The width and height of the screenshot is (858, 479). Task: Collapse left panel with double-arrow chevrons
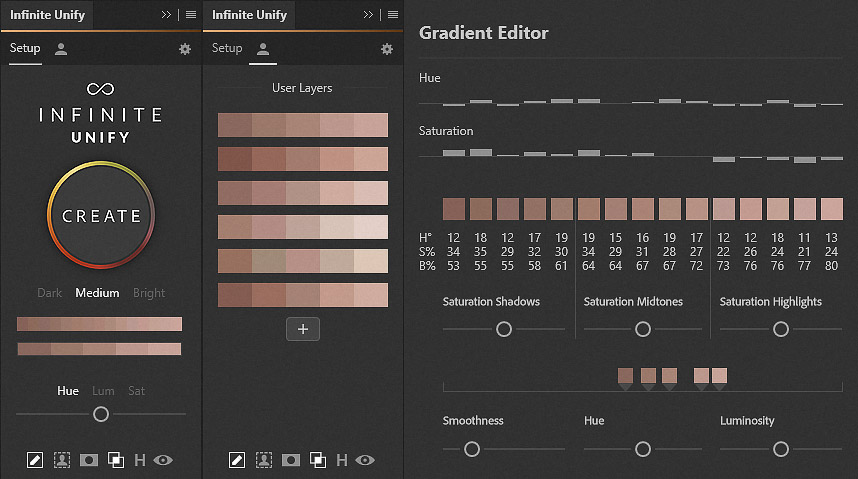pyautogui.click(x=166, y=15)
